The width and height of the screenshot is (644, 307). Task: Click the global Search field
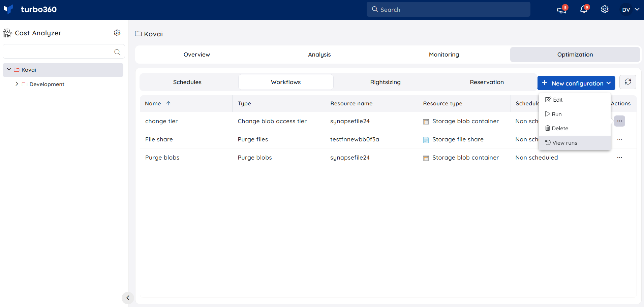click(x=448, y=9)
